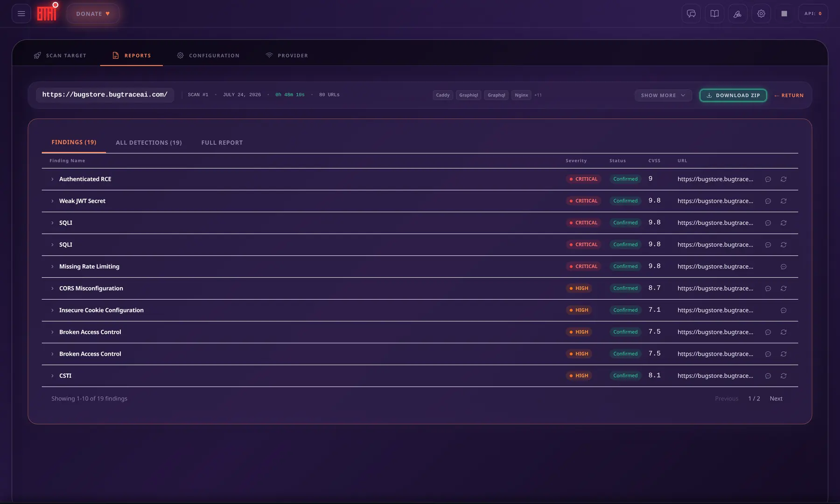Image resolution: width=840 pixels, height=504 pixels.
Task: Open comment for Weak JWT Secret
Action: click(768, 201)
